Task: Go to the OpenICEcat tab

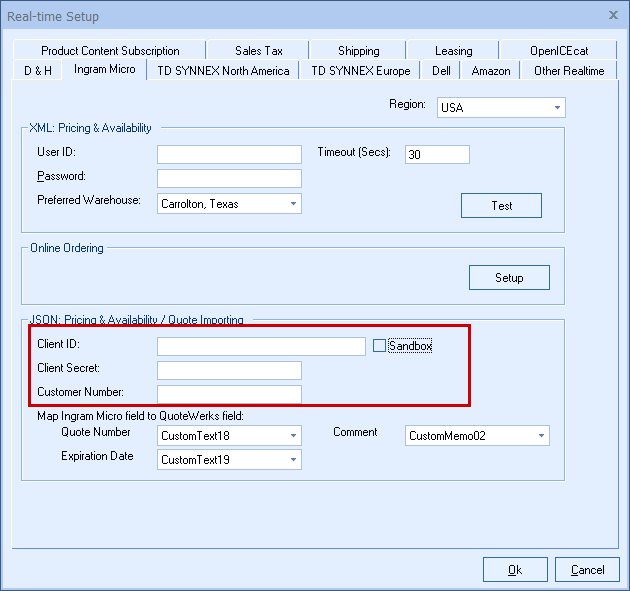Action: pos(558,51)
